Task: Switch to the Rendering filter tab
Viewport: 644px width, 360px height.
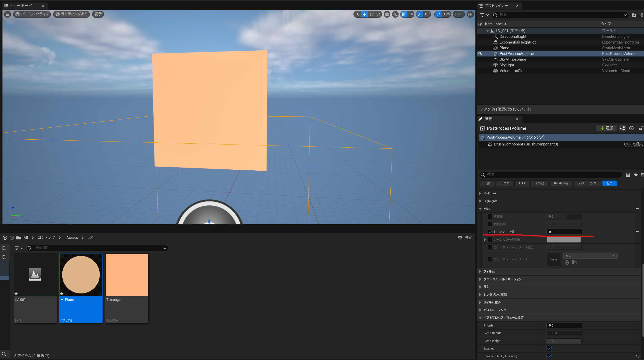Action: pos(560,183)
